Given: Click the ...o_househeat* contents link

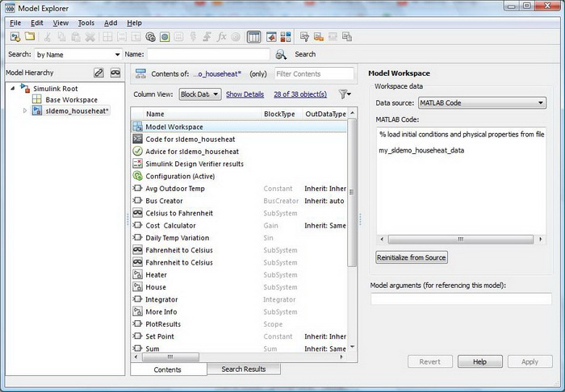Looking at the screenshot, I should click(x=217, y=73).
